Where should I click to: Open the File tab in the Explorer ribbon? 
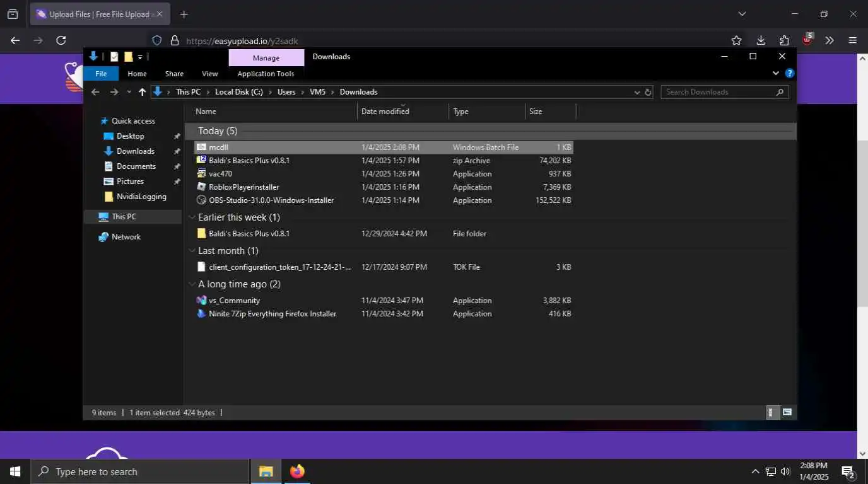[x=101, y=74]
